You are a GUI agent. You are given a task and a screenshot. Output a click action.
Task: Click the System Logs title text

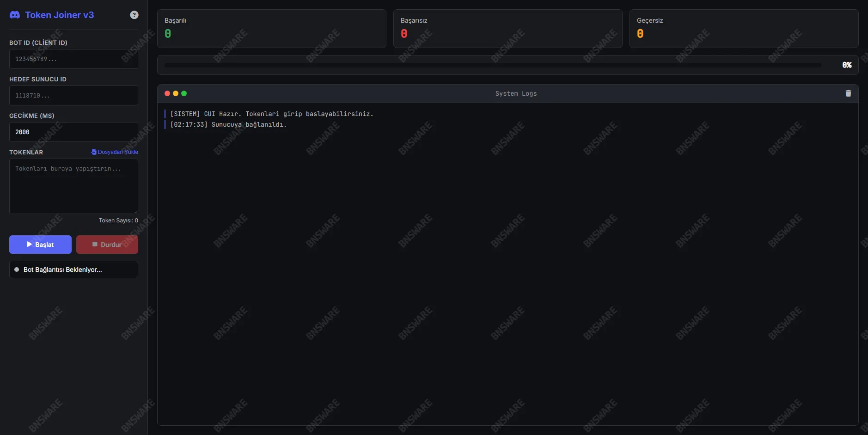click(516, 93)
